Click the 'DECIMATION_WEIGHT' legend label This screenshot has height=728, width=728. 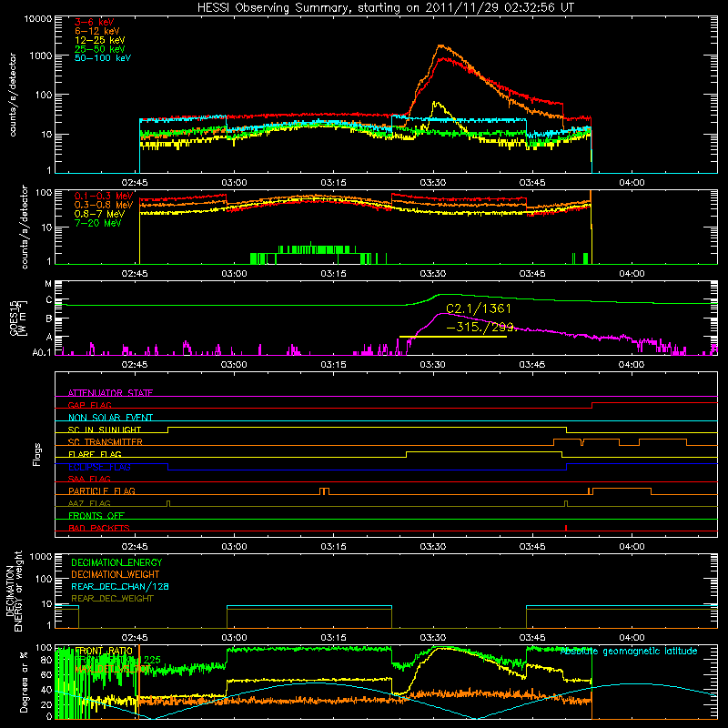click(116, 574)
